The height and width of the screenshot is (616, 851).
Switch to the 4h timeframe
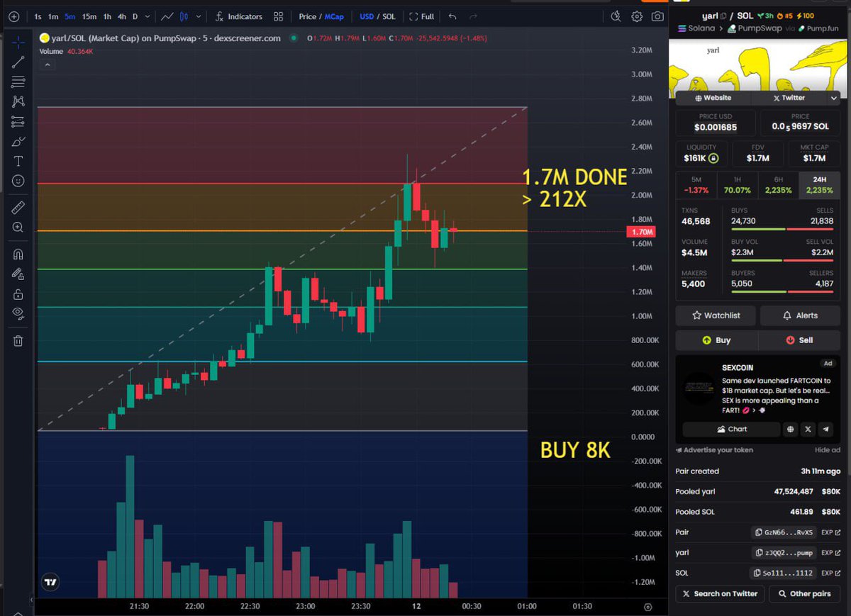122,16
